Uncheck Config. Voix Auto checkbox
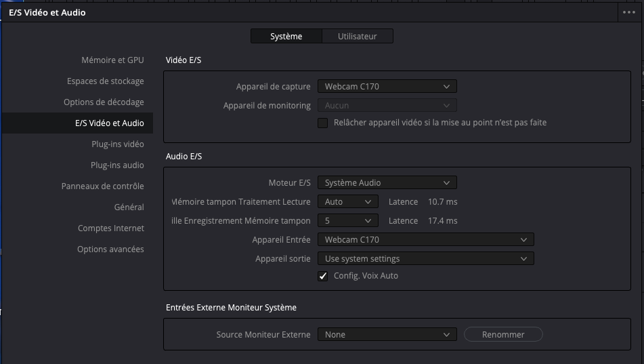 click(323, 276)
